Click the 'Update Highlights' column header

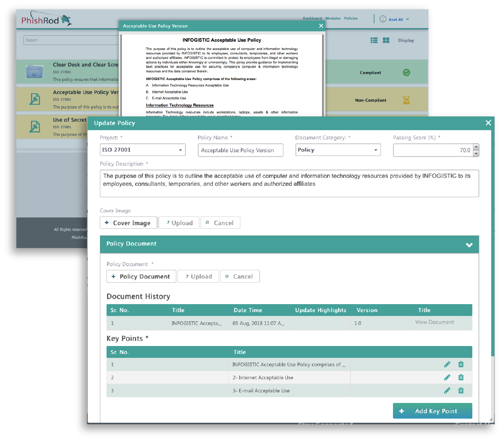[x=320, y=310]
